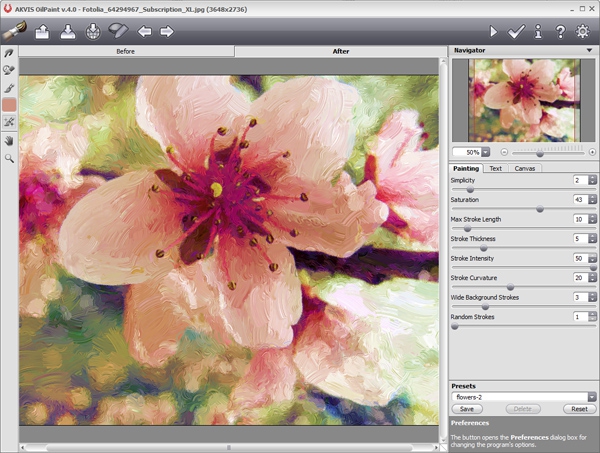Click Wide Background Strokes spinner arrows
The width and height of the screenshot is (600, 453).
click(592, 297)
